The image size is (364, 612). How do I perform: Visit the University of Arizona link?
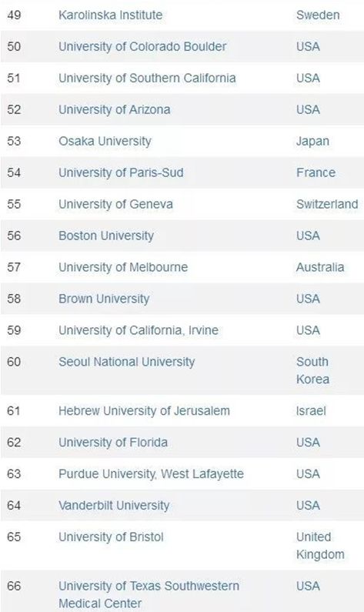coord(115,109)
